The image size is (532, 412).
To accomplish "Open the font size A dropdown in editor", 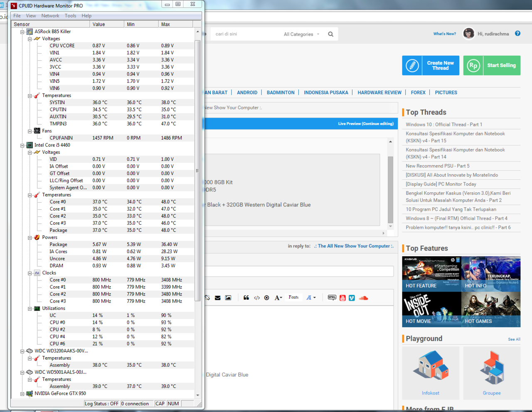I will pos(278,298).
